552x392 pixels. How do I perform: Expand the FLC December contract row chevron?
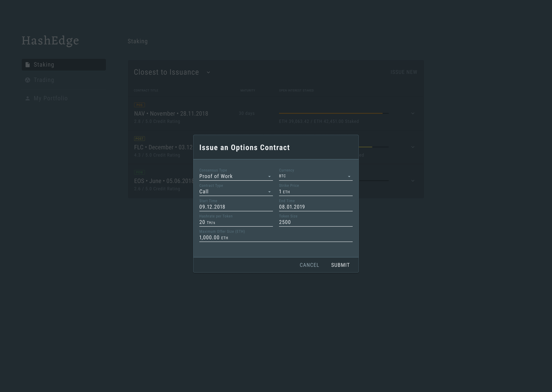413,147
